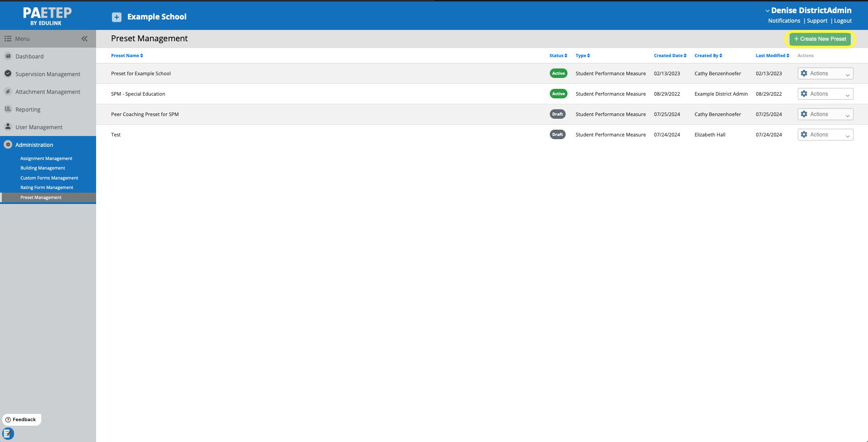
Task: Click the User Management person icon
Action: point(8,126)
